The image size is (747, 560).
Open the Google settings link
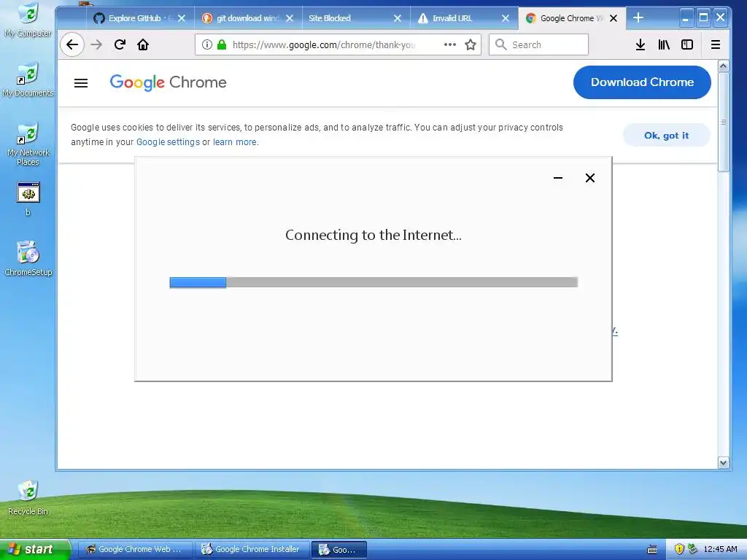point(168,142)
